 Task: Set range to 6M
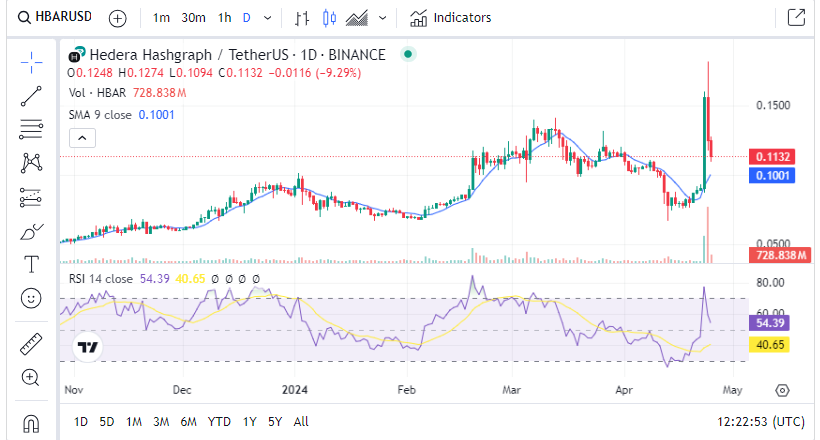188,422
